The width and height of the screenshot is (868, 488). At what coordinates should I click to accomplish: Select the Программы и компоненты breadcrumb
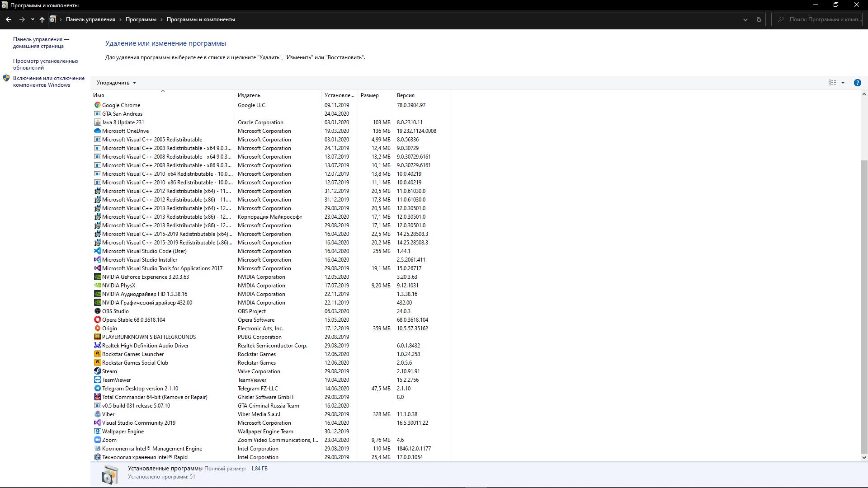pyautogui.click(x=201, y=19)
